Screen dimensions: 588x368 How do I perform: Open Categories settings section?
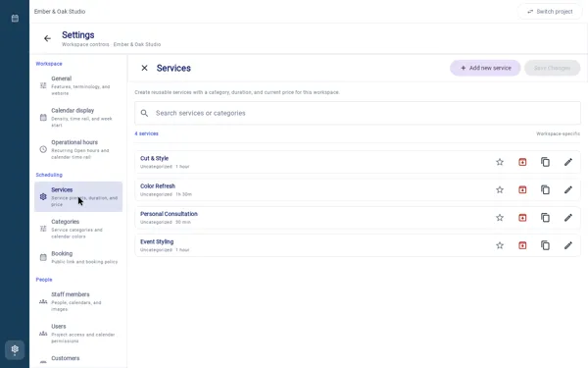click(78, 229)
